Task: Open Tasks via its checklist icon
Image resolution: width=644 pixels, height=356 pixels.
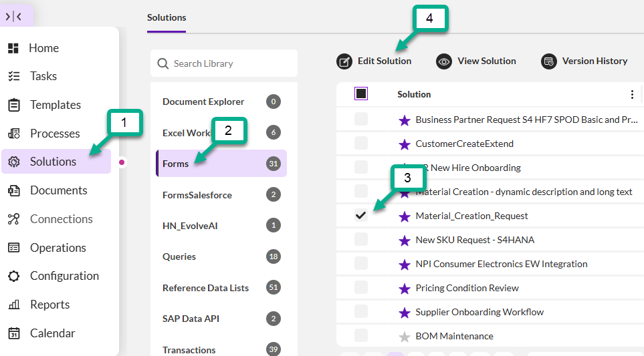Action: 13,76
